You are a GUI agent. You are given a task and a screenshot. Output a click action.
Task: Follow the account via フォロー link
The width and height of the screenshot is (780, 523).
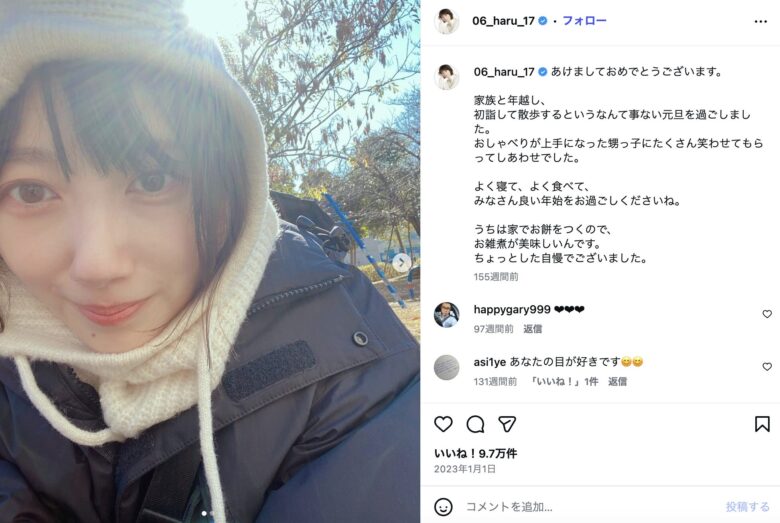pos(584,21)
